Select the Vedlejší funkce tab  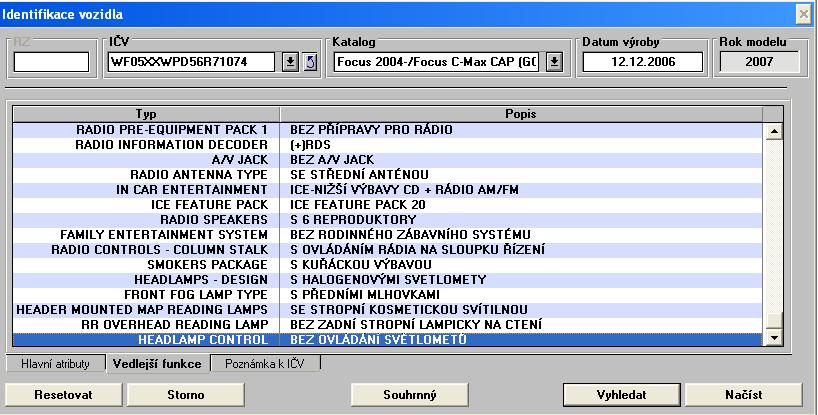coord(156,364)
